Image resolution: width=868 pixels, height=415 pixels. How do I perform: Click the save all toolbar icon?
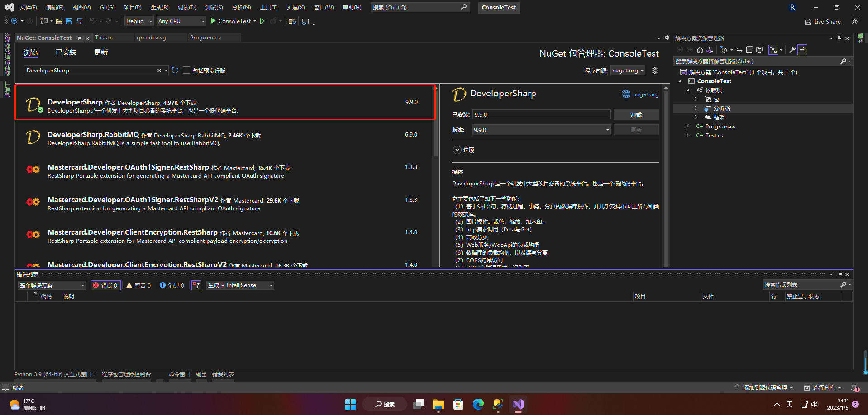click(x=79, y=21)
